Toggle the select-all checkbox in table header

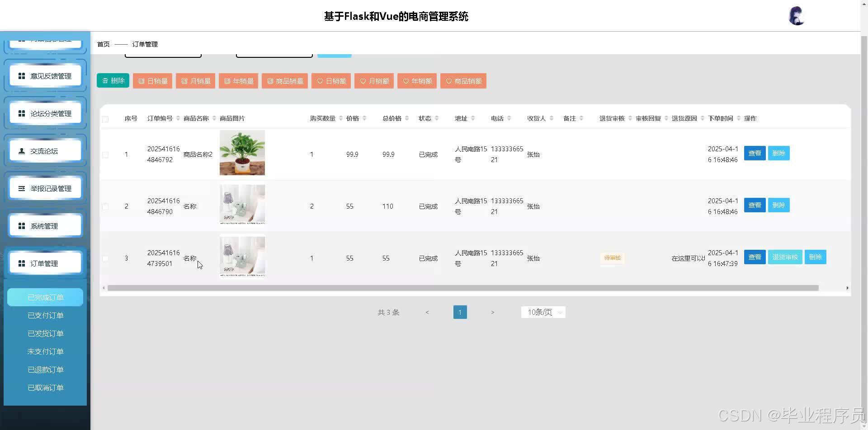coord(105,119)
